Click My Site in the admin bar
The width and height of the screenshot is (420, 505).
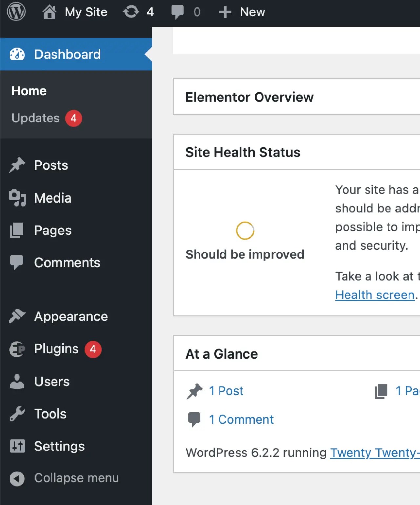coord(86,12)
